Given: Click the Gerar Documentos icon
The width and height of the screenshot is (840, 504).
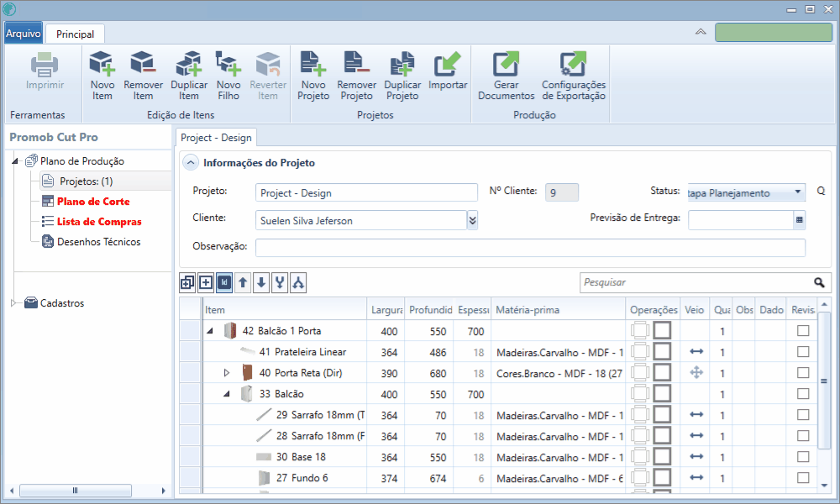Looking at the screenshot, I should (x=506, y=63).
